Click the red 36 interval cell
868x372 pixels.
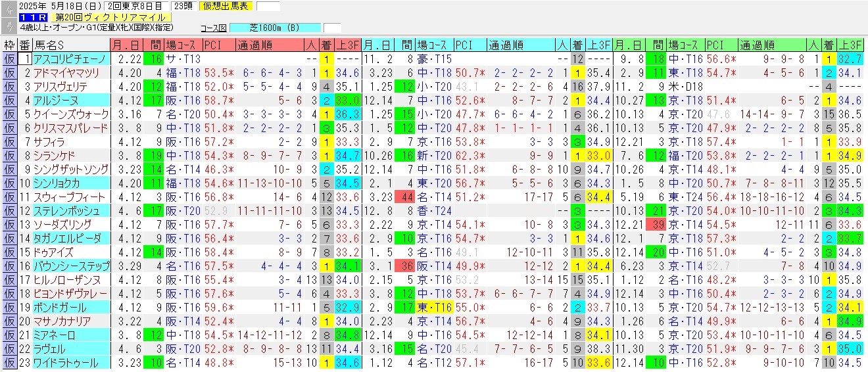point(404,266)
